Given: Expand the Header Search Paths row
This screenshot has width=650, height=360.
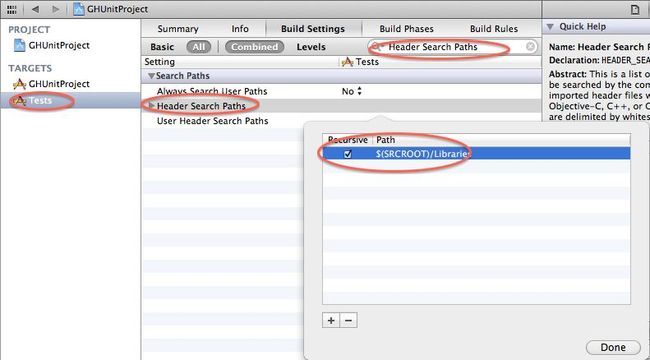Looking at the screenshot, I should pos(152,106).
